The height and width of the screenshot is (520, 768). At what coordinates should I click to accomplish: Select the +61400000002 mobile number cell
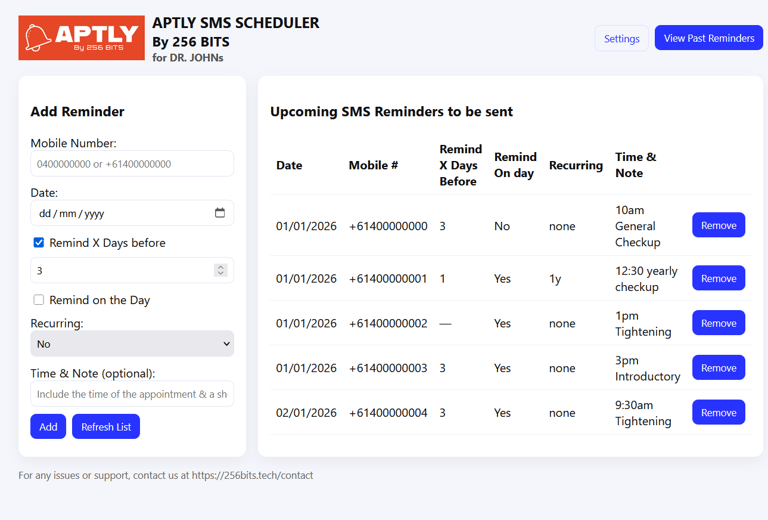[388, 323]
